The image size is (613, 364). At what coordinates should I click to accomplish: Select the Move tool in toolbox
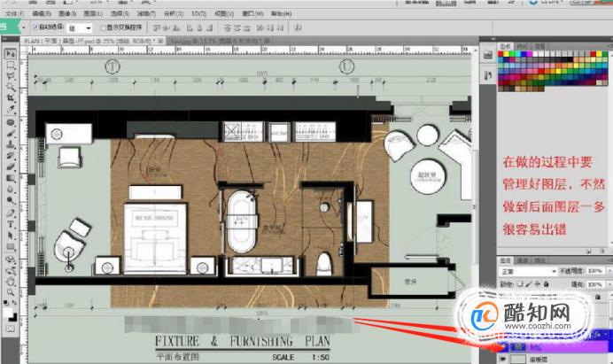10,53
